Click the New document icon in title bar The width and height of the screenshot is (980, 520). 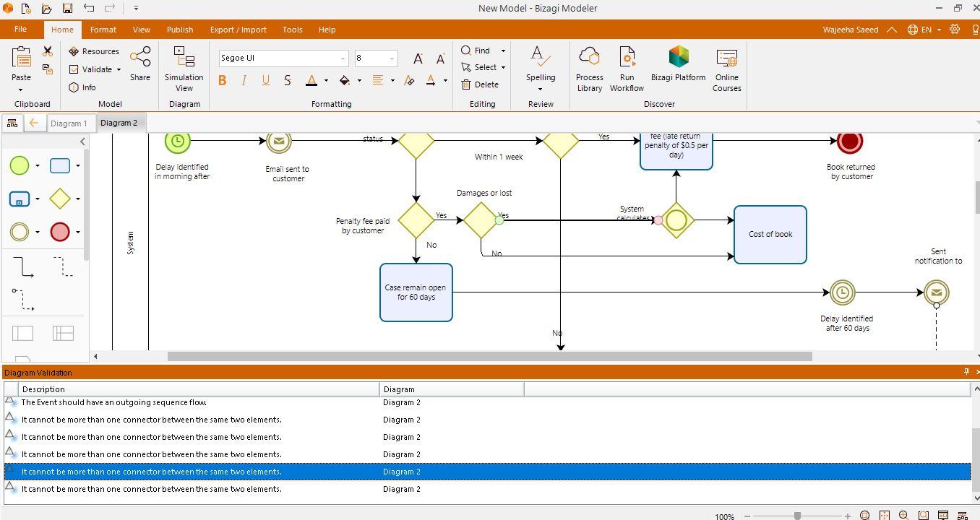pyautogui.click(x=25, y=8)
